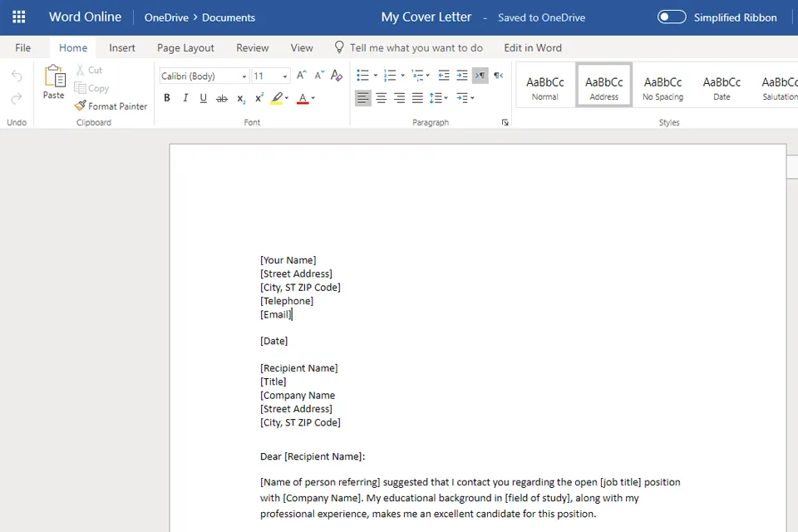The height and width of the screenshot is (532, 798).
Task: Select the subscript icon
Action: pyautogui.click(x=240, y=98)
